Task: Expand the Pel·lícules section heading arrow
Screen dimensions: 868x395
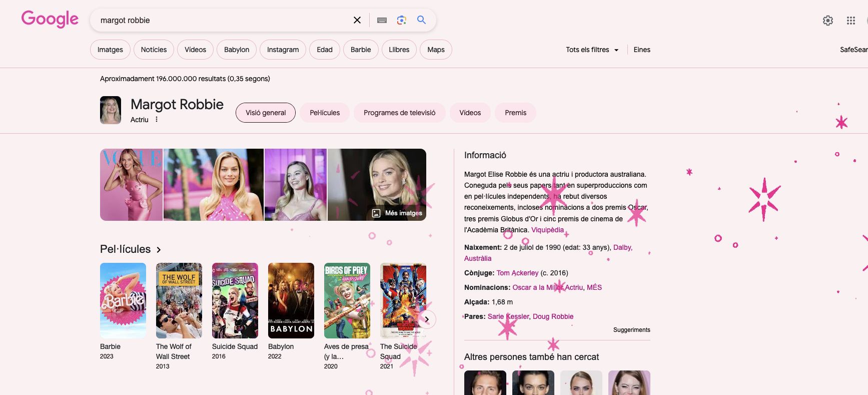Action: point(159,250)
